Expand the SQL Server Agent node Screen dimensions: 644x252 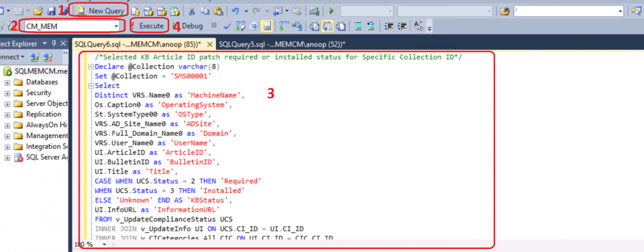click(7, 157)
